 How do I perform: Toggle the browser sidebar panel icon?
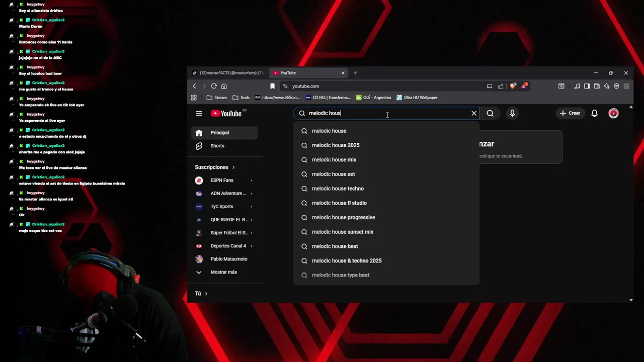coord(587,86)
